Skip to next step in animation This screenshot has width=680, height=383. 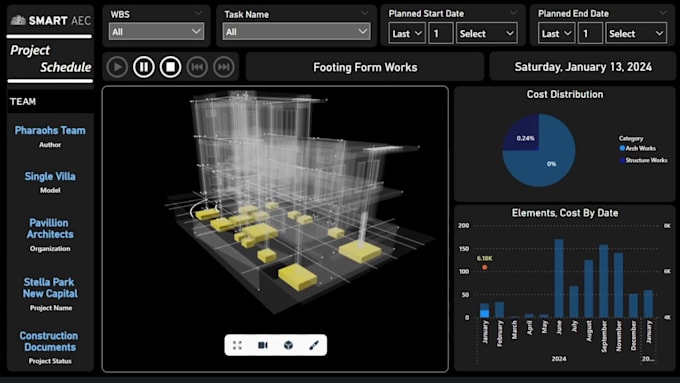point(224,67)
